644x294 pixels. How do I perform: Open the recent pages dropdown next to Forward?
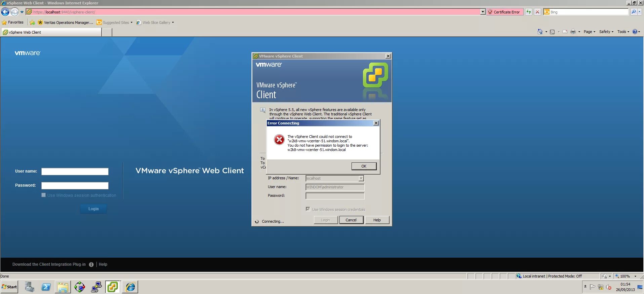click(22, 12)
